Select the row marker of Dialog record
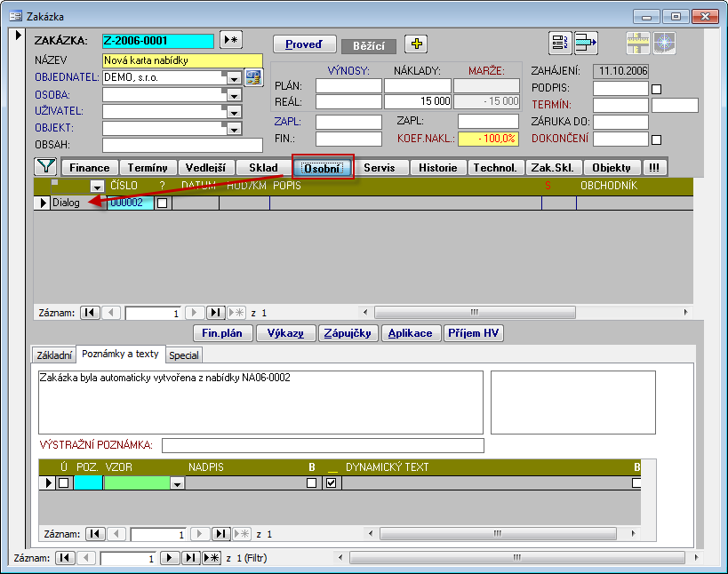Screen dimensions: 728x574 coord(43,203)
